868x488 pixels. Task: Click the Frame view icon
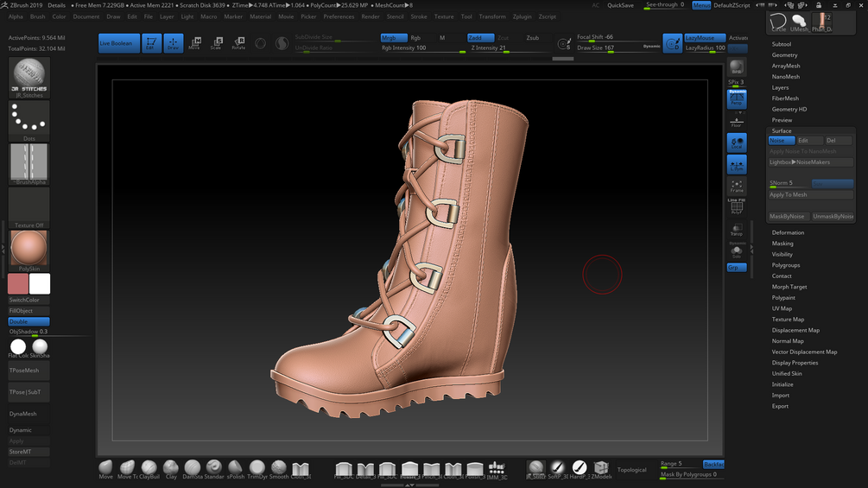click(737, 187)
